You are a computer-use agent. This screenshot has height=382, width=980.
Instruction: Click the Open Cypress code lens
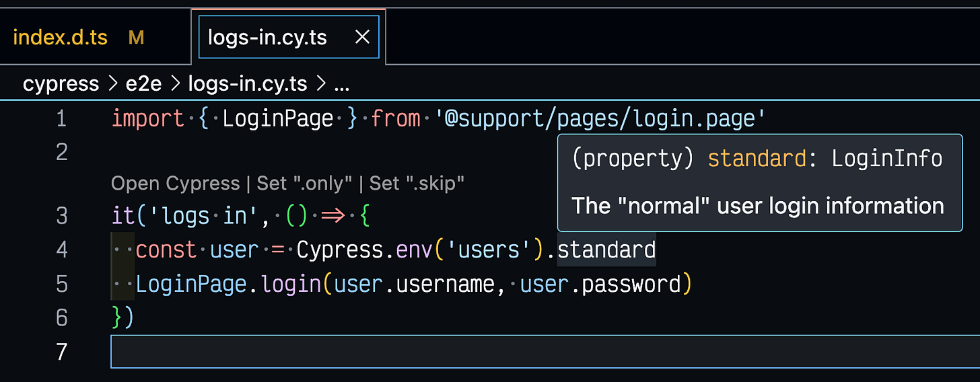175,183
